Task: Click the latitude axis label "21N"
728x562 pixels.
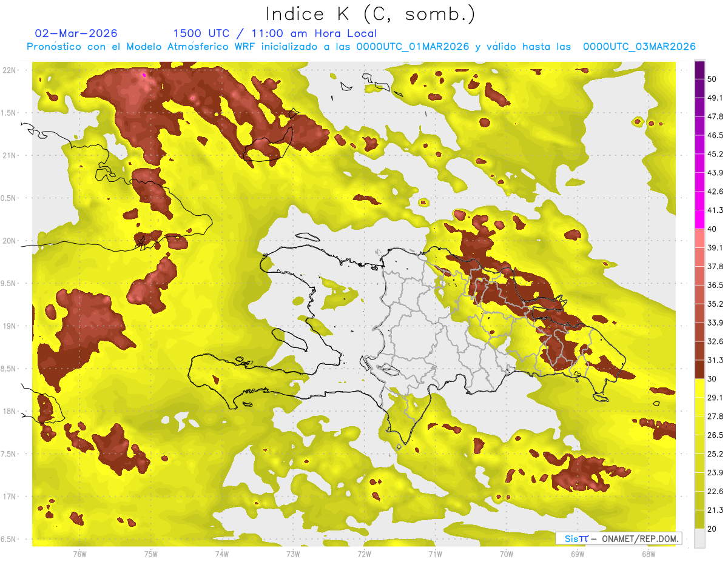Action: pyautogui.click(x=9, y=156)
